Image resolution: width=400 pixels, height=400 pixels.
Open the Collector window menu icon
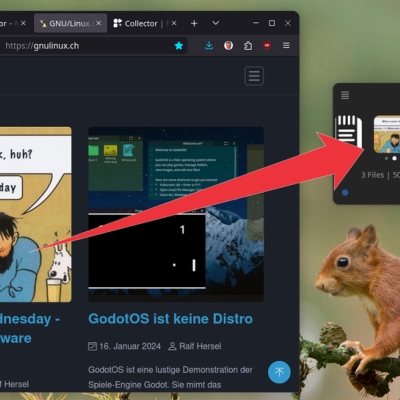(345, 95)
